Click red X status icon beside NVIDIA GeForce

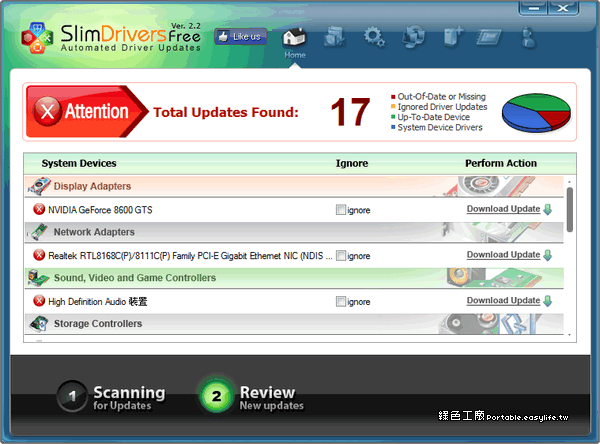click(39, 209)
